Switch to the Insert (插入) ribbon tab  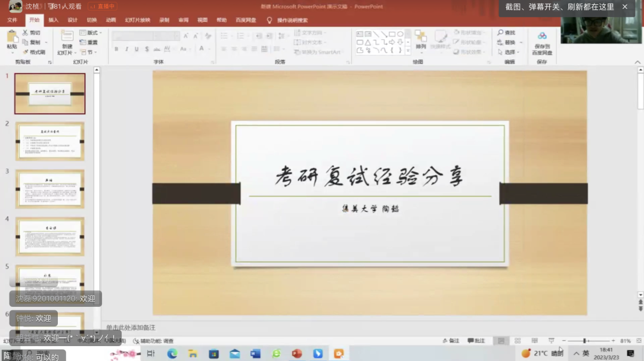pyautogui.click(x=53, y=20)
